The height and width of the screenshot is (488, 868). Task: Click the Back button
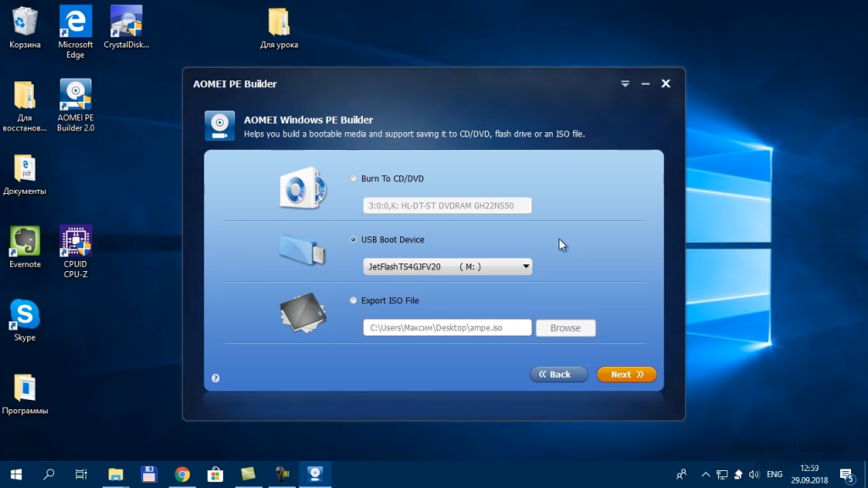[559, 374]
